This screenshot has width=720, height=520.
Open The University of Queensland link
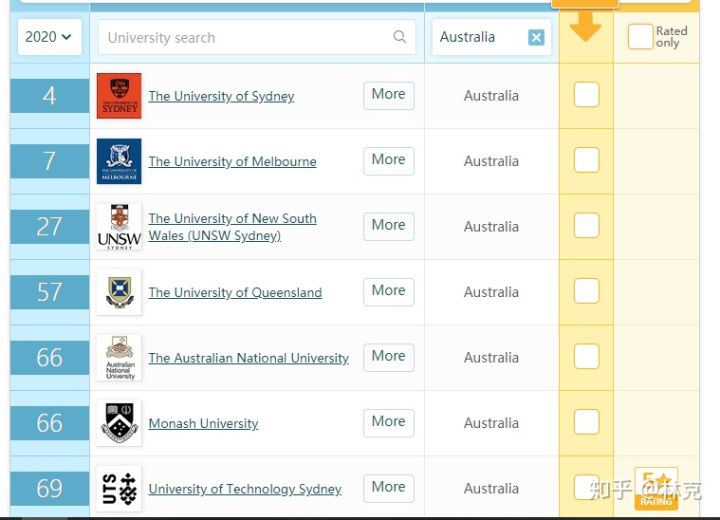(x=235, y=292)
